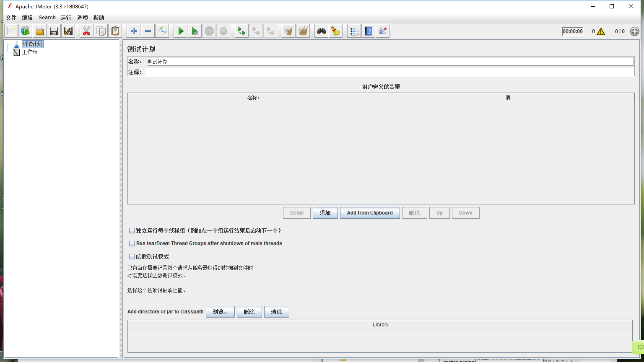The height and width of the screenshot is (362, 644).
Task: Select the 测试计划 tree node
Action: [x=32, y=44]
